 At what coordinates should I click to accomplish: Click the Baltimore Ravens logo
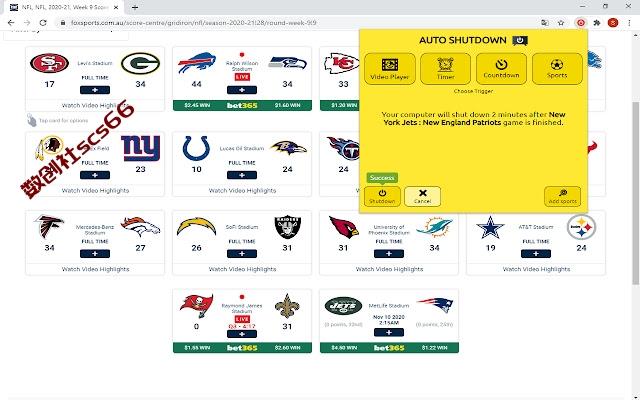pos(288,148)
